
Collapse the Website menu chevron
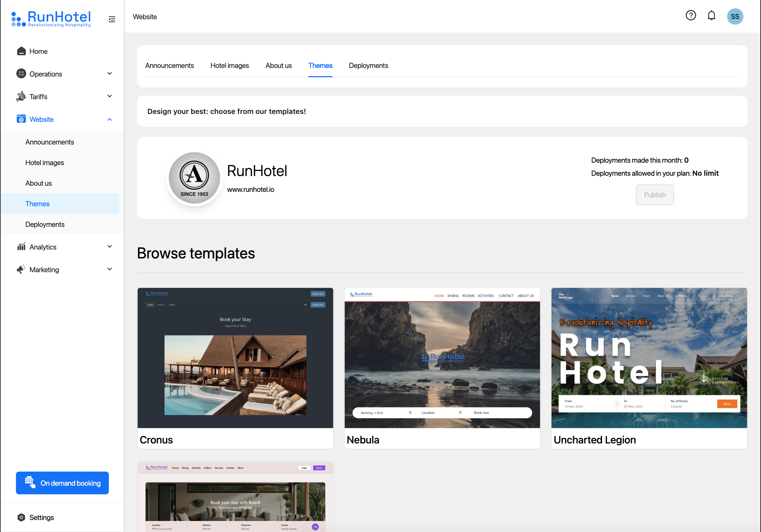tap(110, 119)
